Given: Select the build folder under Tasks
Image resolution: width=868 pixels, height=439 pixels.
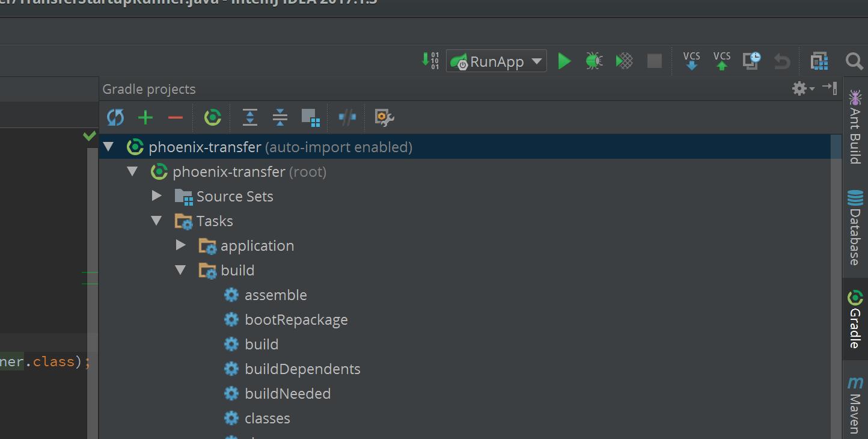Looking at the screenshot, I should (237, 270).
